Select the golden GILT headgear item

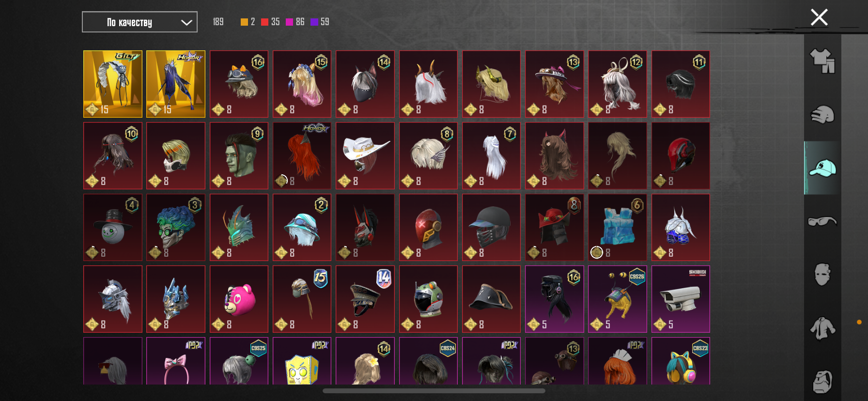click(x=113, y=84)
